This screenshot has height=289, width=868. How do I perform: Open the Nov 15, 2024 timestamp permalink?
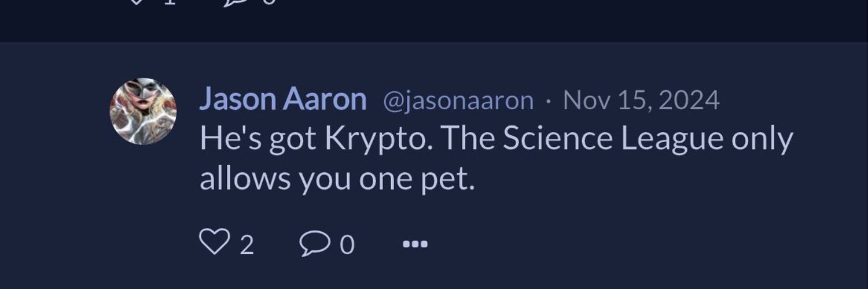[x=641, y=101]
